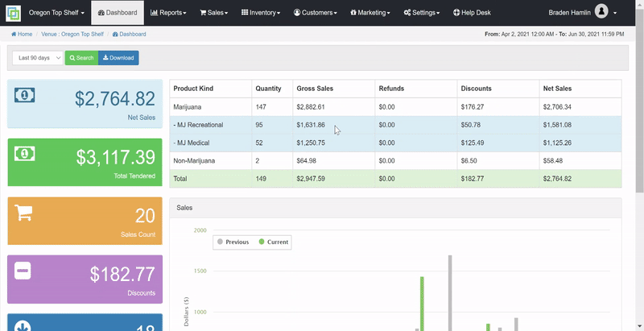This screenshot has height=331, width=644.
Task: Toggle the Current series in chart legend
Action: [x=274, y=242]
